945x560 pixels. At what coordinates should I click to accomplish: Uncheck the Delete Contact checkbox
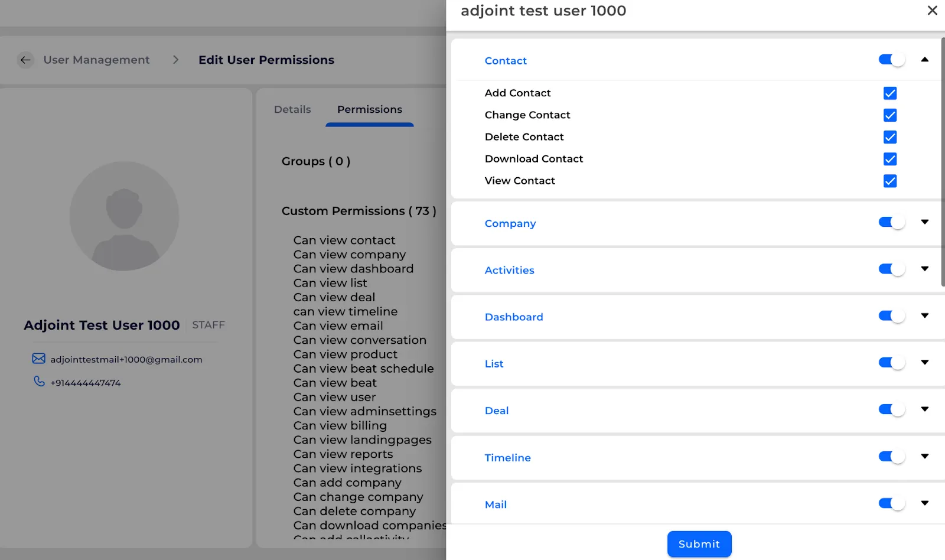pyautogui.click(x=890, y=137)
